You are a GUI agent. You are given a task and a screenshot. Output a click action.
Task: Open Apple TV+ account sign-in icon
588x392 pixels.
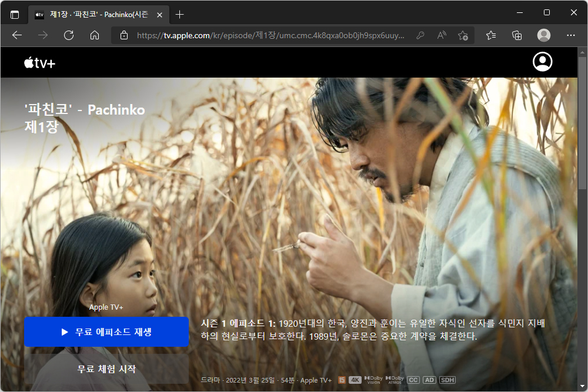(542, 62)
